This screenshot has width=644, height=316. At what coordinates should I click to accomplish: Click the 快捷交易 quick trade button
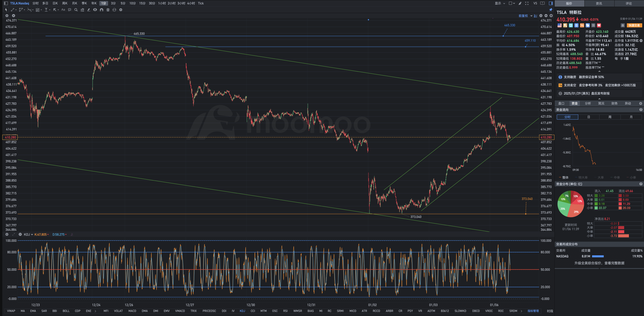(634, 25)
